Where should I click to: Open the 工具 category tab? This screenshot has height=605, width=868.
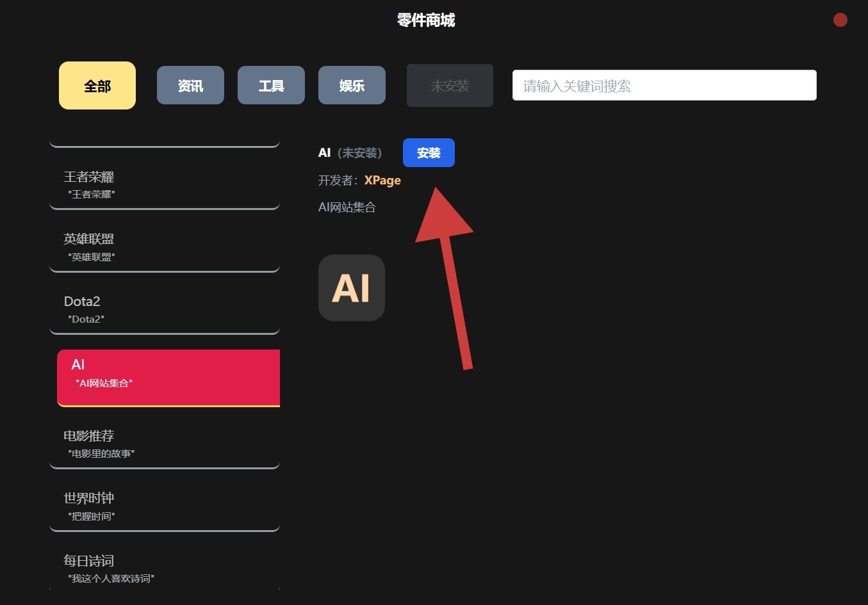[x=271, y=85]
